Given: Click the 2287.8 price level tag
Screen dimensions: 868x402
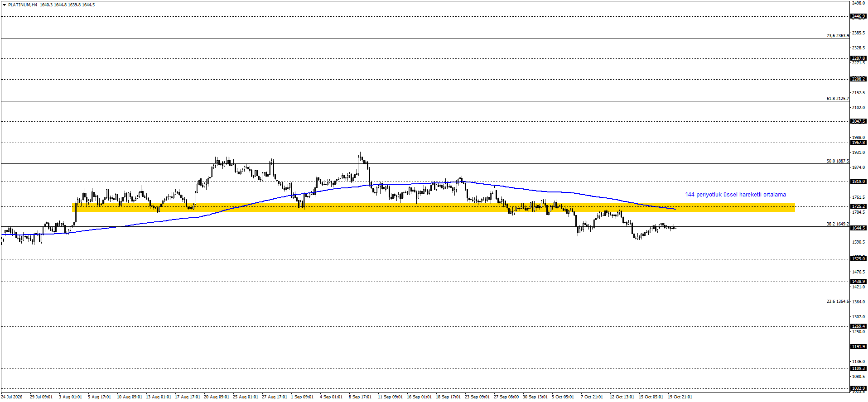Looking at the screenshot, I should (x=858, y=58).
